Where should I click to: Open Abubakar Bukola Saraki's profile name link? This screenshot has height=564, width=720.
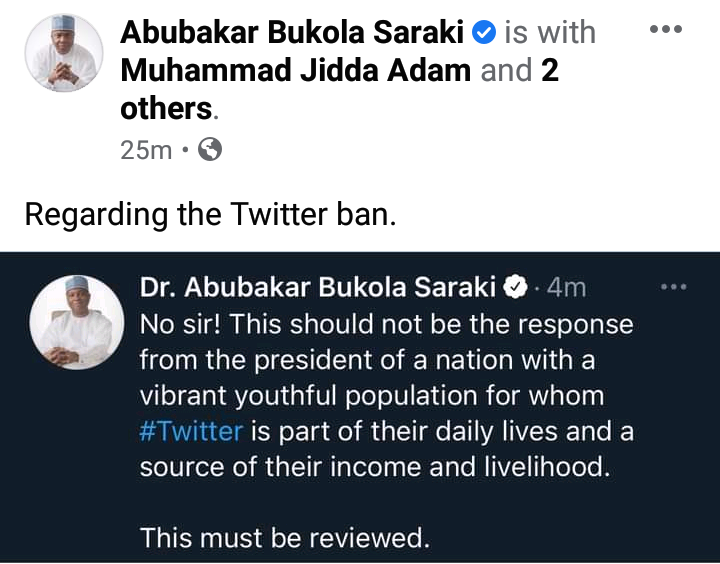[x=294, y=33]
